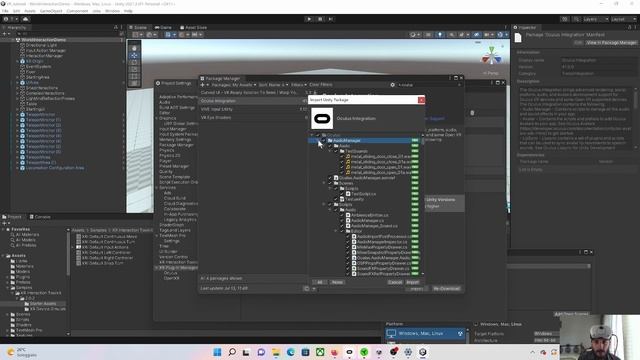Open Microsoft Edge from taskbar
640x360 pixels.
pyautogui.click(x=290, y=352)
